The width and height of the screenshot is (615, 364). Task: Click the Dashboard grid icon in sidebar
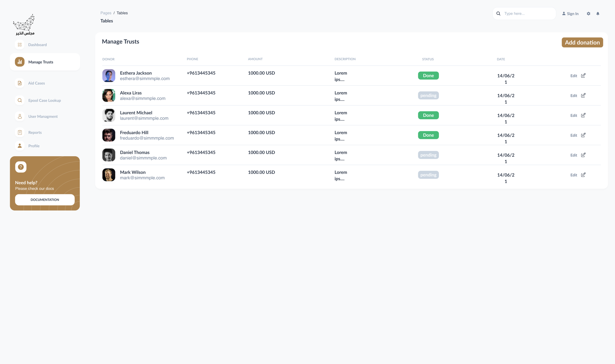(x=20, y=45)
